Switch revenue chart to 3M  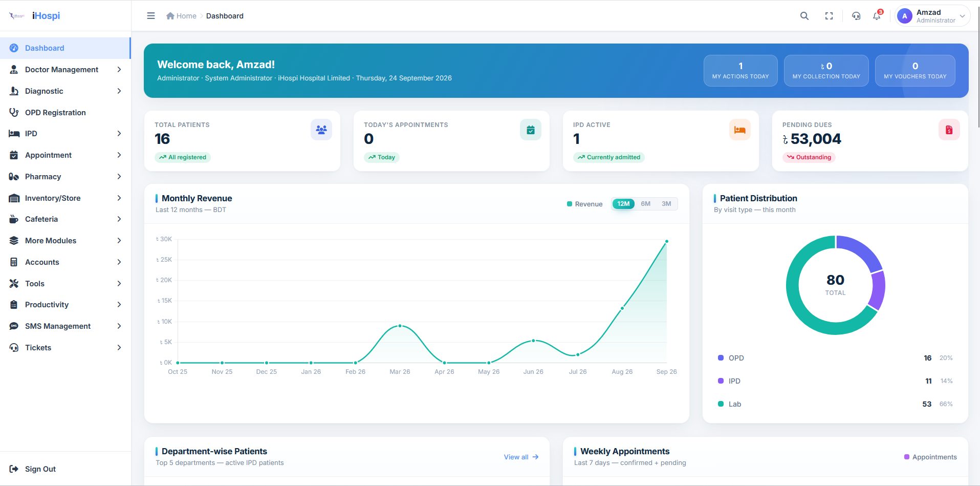(x=666, y=204)
